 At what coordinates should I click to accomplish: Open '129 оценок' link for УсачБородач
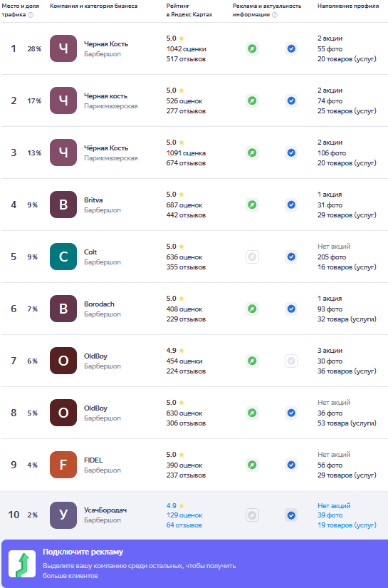[184, 515]
